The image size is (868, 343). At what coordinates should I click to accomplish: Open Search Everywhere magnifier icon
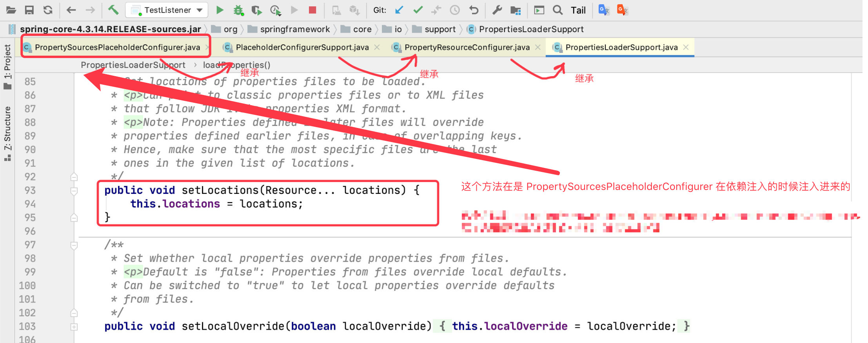(557, 10)
